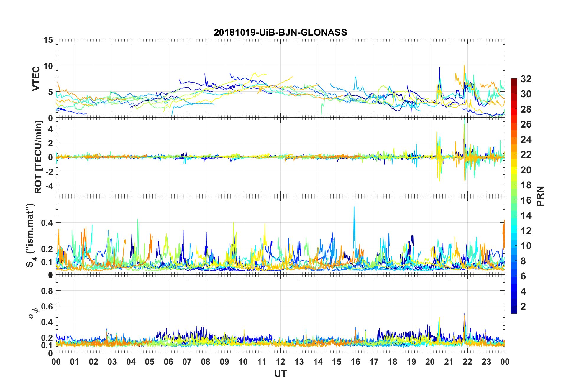Click the sigma-phi y-axis tick 0.8
Image resolution: width=561 pixels, height=392 pixels.
pos(47,291)
